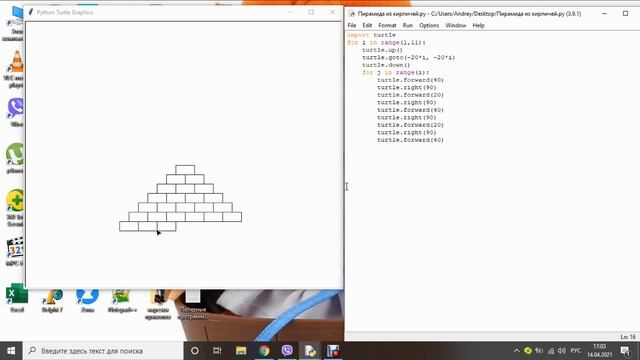
Task: Minimize the IDLE editor window
Action: (604, 13)
